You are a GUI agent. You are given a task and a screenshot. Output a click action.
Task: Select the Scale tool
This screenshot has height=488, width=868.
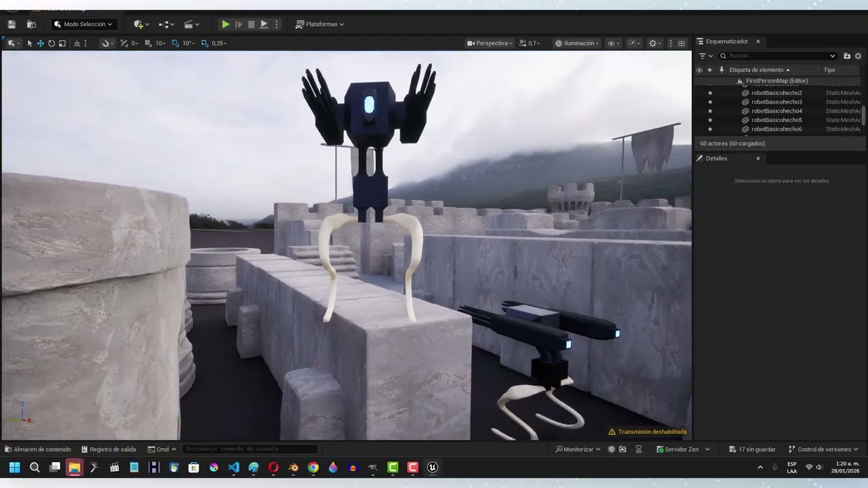coord(62,43)
